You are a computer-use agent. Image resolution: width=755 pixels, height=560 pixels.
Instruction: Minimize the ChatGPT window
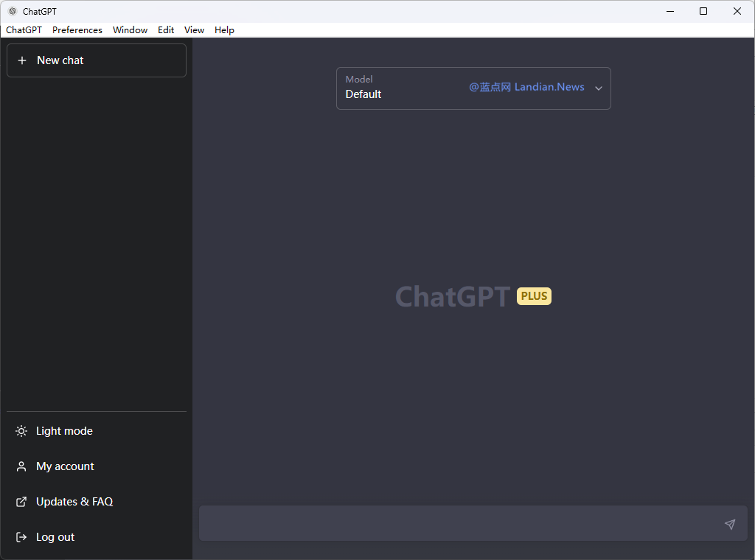(669, 11)
